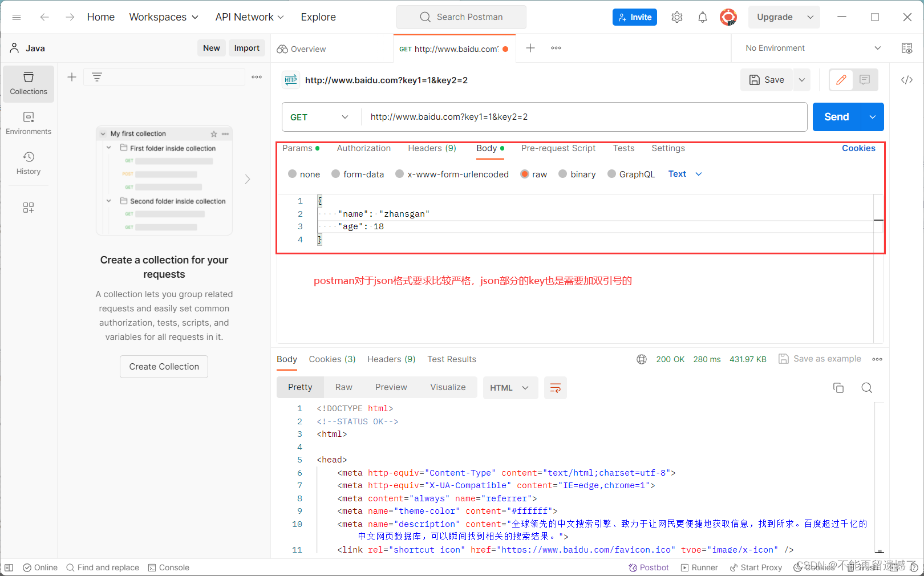Change raw Text format dropdown
This screenshot has width=924, height=576.
click(x=685, y=174)
